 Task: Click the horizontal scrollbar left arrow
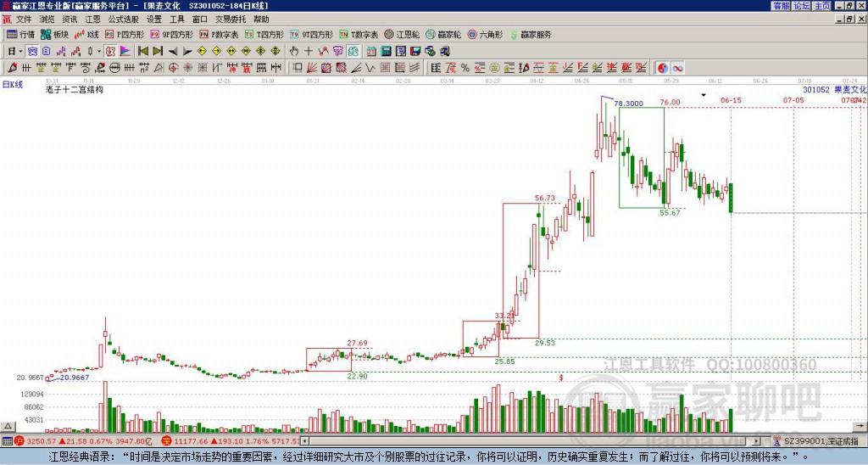[304, 442]
